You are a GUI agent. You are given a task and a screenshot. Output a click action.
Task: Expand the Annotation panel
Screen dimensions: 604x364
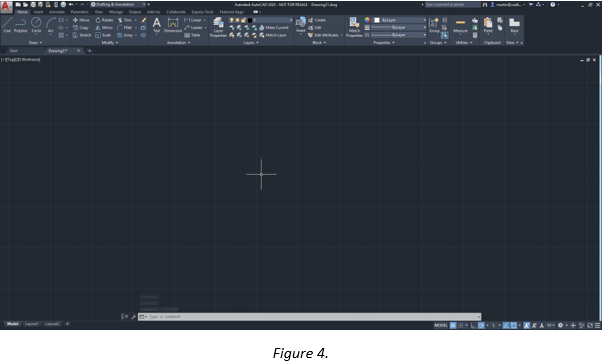tap(178, 43)
